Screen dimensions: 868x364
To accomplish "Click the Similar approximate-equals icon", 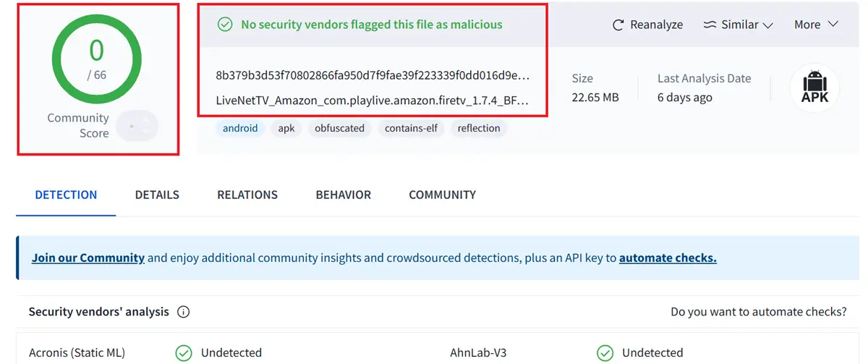I will point(710,25).
